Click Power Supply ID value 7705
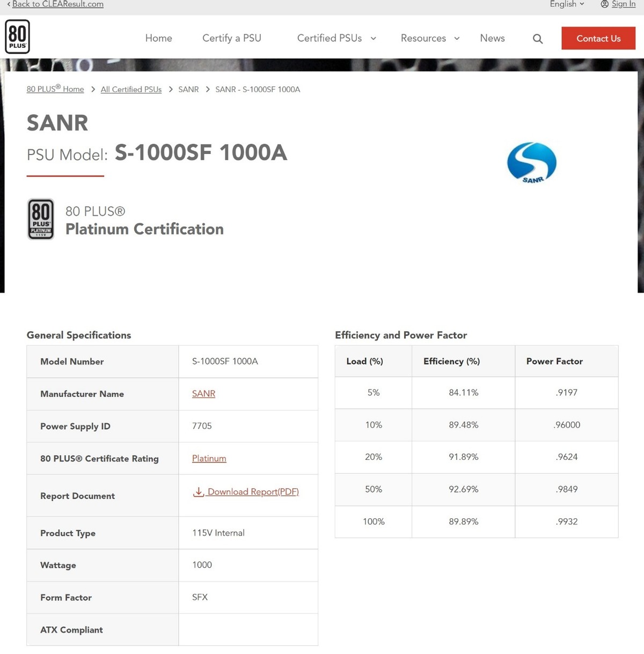This screenshot has height=654, width=644. 202,425
